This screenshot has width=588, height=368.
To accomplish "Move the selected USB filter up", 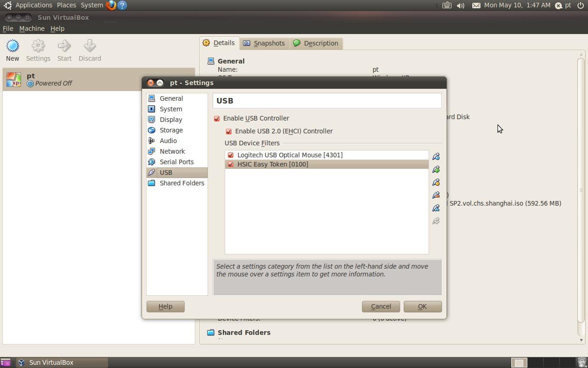I will (x=436, y=208).
